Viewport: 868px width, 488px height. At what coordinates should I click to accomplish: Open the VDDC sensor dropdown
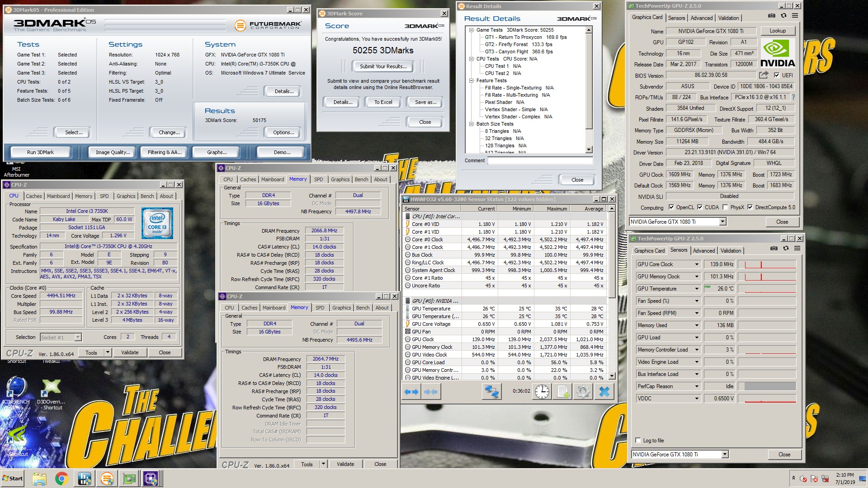697,399
